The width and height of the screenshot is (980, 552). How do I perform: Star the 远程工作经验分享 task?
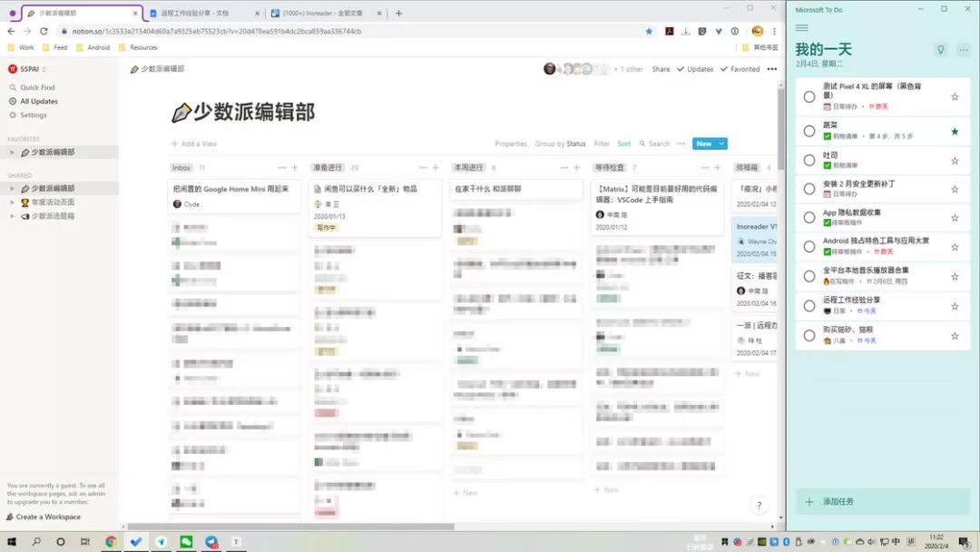[955, 306]
